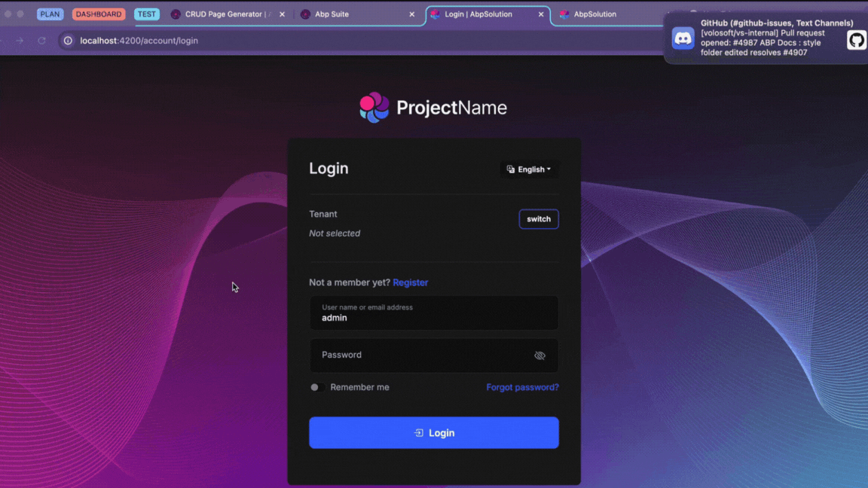Click favicon of Login | AbpSolution tab
868x488 pixels.
tap(435, 14)
